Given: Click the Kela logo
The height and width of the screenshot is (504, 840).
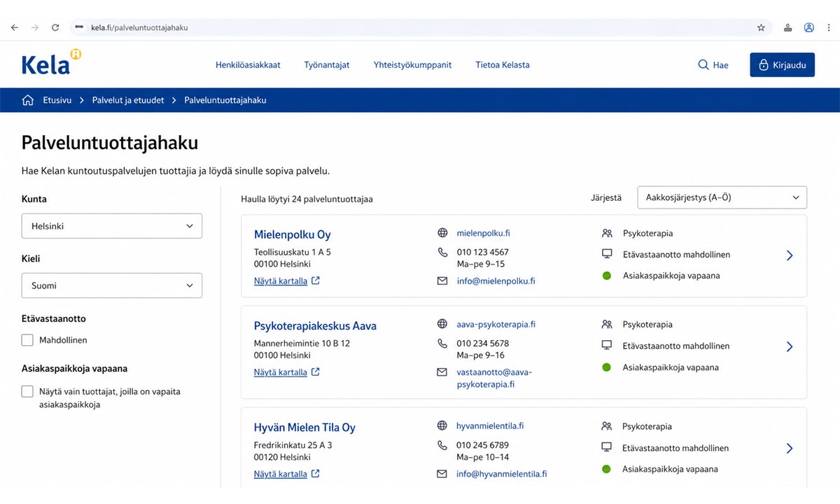Looking at the screenshot, I should point(51,62).
